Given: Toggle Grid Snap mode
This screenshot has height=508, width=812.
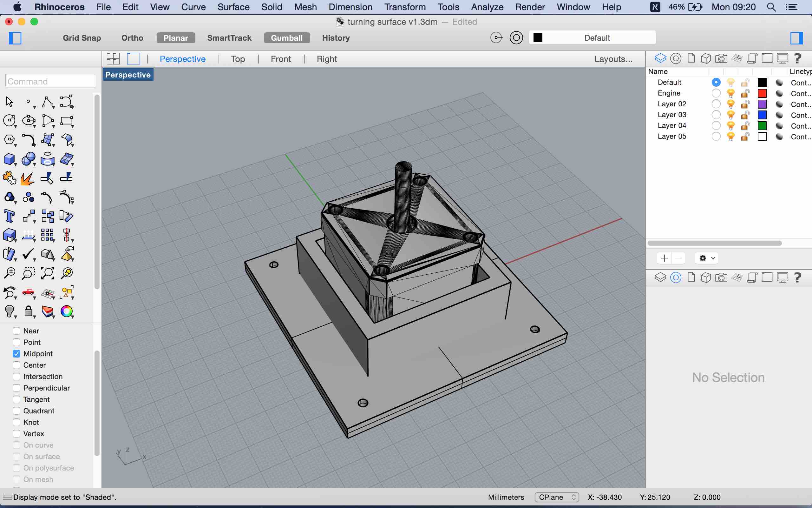Looking at the screenshot, I should pos(82,38).
